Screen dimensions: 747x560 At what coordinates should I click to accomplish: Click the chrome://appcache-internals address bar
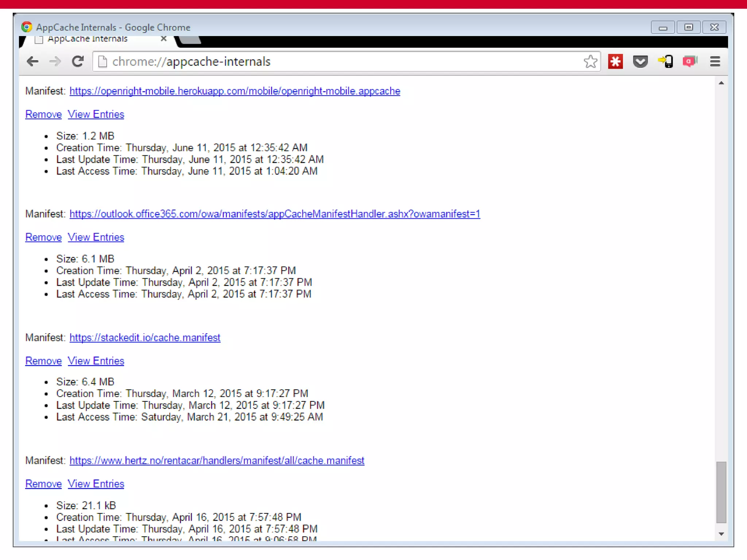(328, 62)
